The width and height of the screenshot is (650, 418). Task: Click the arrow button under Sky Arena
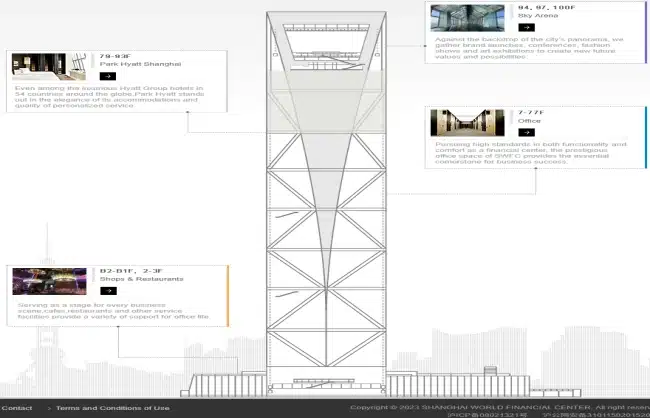point(525,27)
